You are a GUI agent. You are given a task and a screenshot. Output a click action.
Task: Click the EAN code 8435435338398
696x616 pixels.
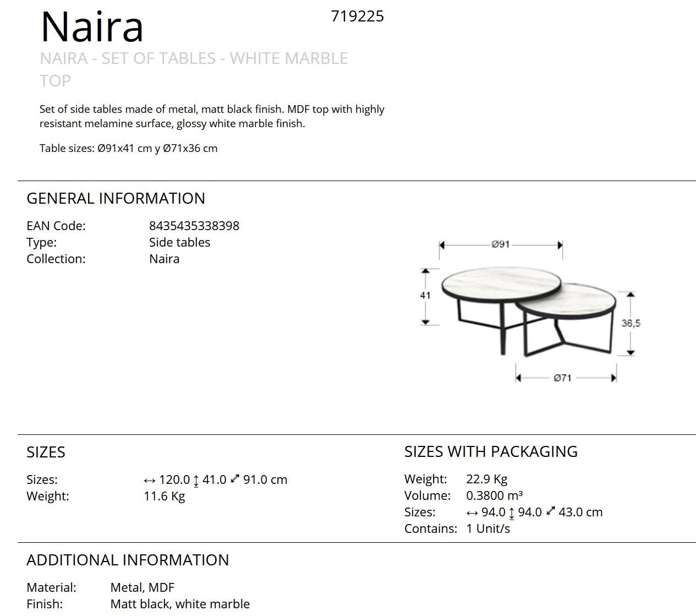coord(194,226)
